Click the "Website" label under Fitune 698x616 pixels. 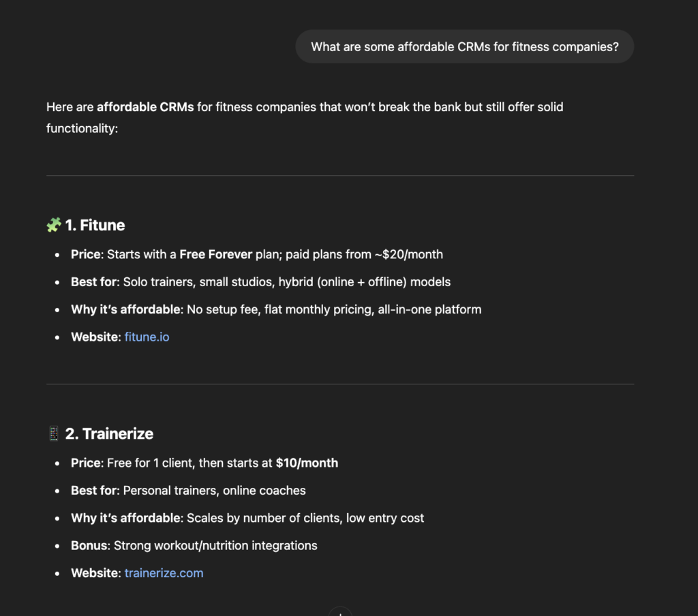[x=95, y=337]
